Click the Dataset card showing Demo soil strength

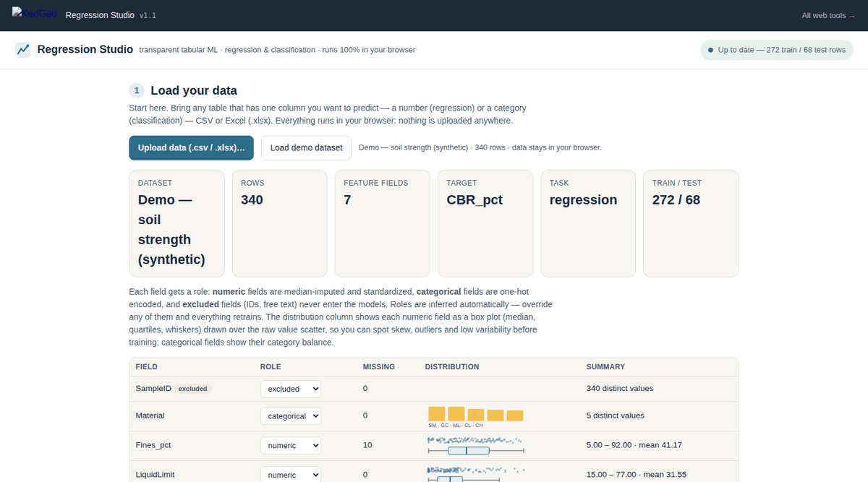177,223
